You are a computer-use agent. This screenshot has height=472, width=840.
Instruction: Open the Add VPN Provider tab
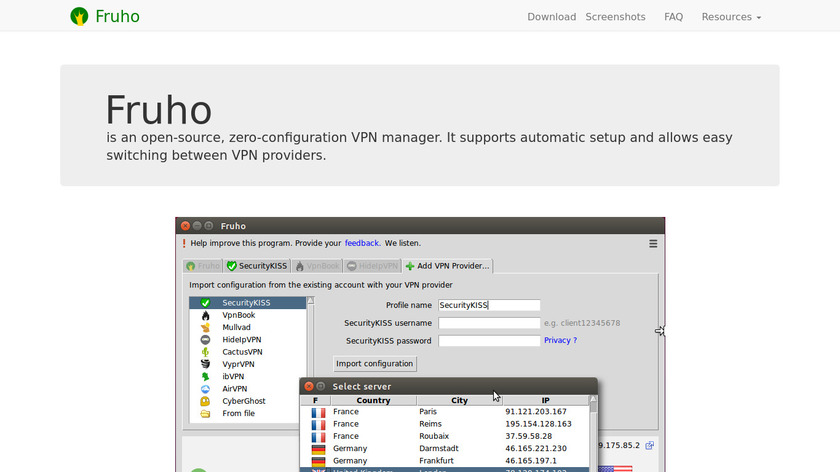click(447, 266)
